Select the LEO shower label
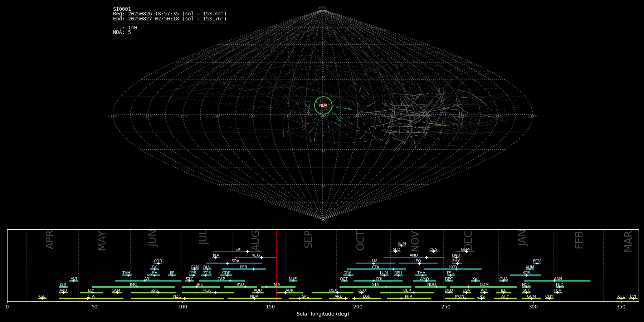 click(x=417, y=261)
